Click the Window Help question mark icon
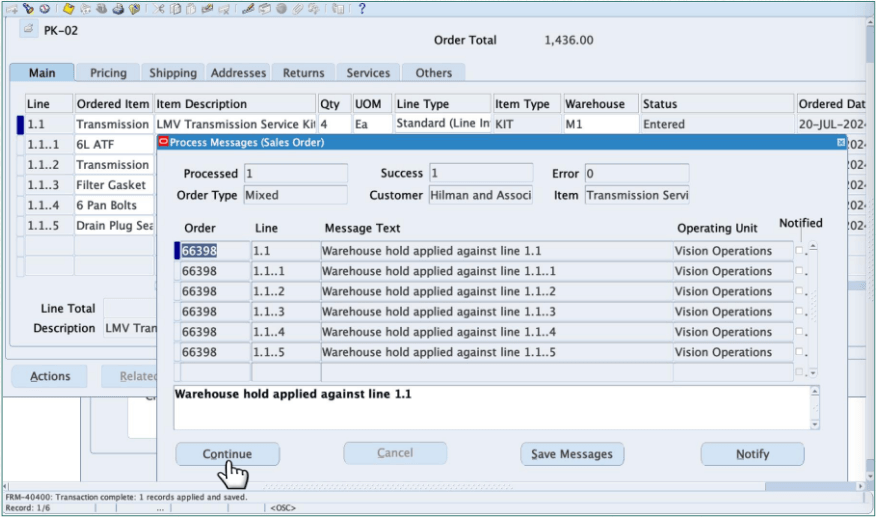Screen dimensions: 876x517 pyautogui.click(x=362, y=9)
